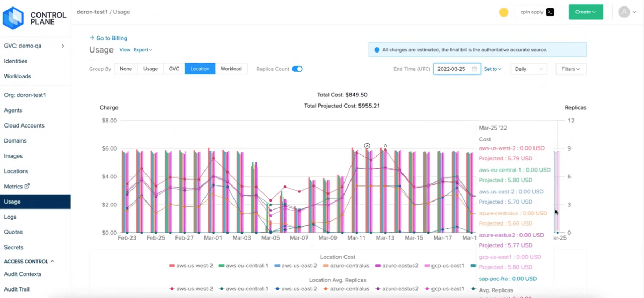Click the calendar icon in End Time field
644x298 pixels.
[x=474, y=69]
